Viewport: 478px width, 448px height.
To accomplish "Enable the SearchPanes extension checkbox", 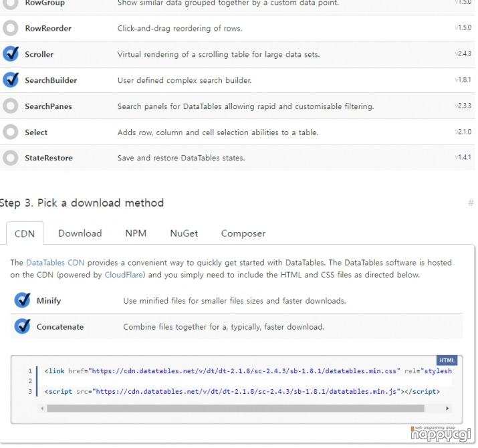I will (x=11, y=106).
